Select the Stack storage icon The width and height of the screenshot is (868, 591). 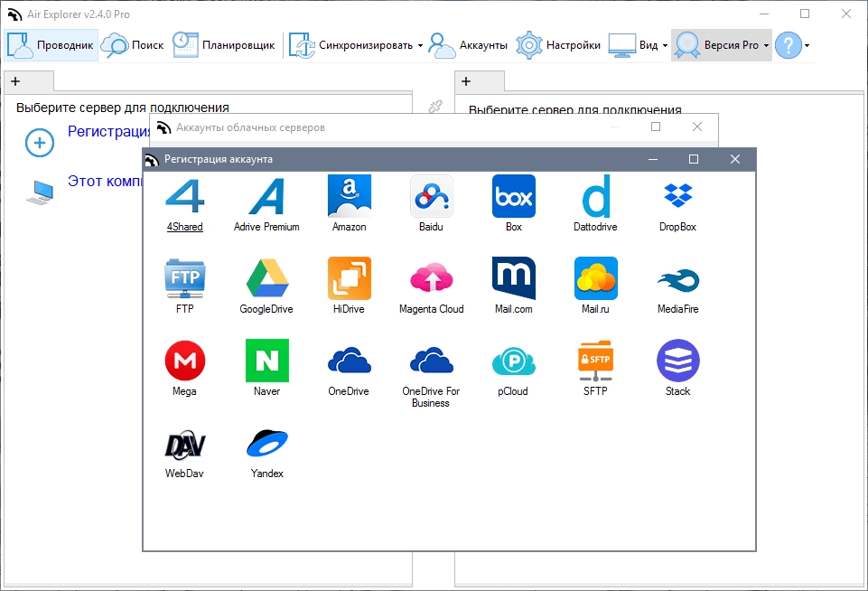[678, 361]
